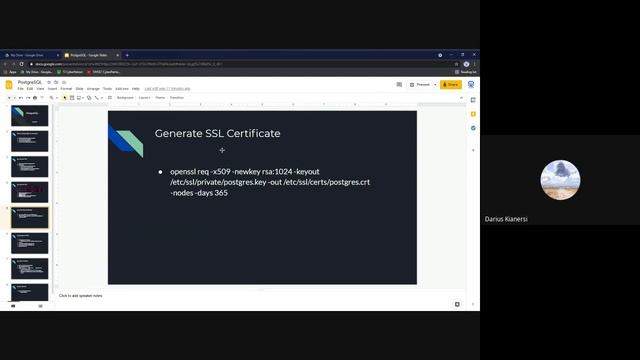Viewport: 640px width, 360px height.
Task: Click the Zoom tool icon
Action: (x=51, y=98)
